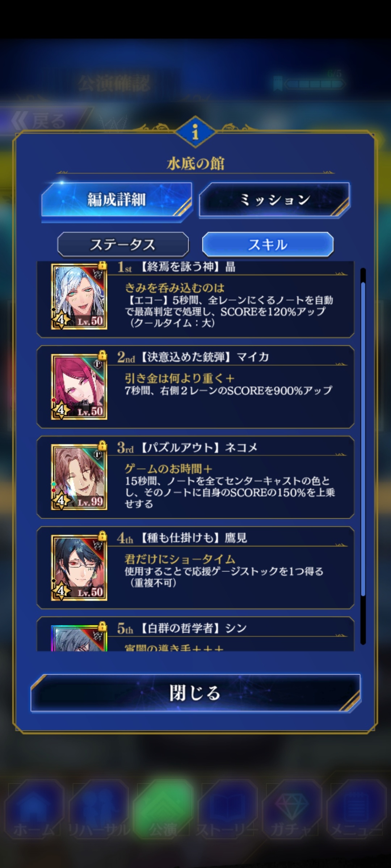Tap the マイカ character card portrait
The width and height of the screenshot is (391, 868).
click(79, 387)
